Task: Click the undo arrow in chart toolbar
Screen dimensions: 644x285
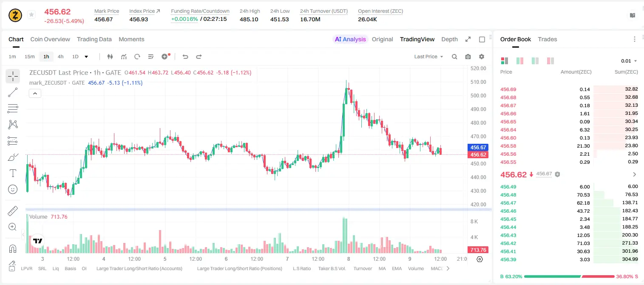Action: point(185,57)
